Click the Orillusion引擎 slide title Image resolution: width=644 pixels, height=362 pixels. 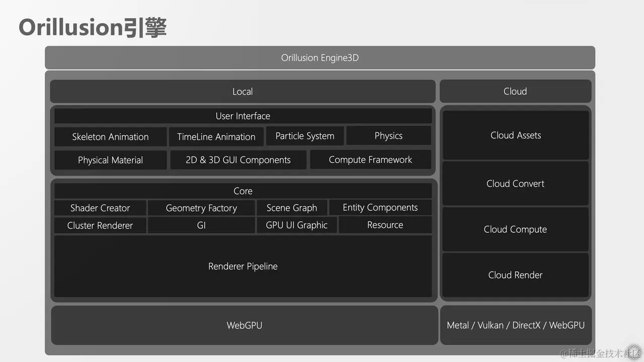[x=93, y=28]
